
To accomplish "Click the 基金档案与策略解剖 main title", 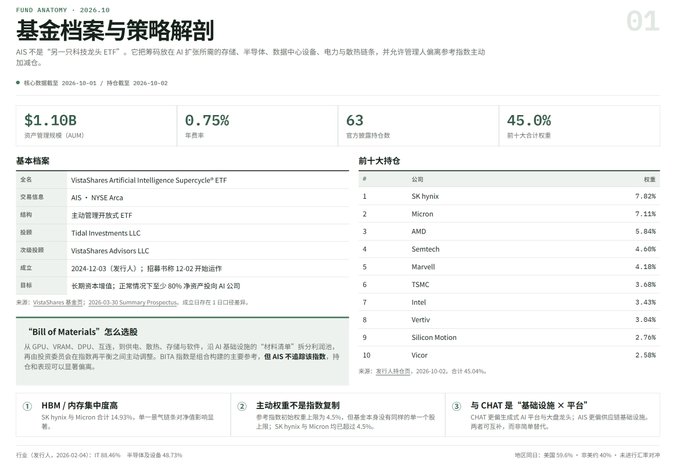I will (x=115, y=31).
